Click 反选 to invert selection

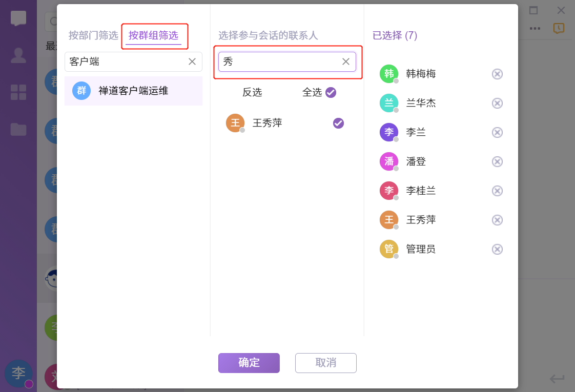252,92
